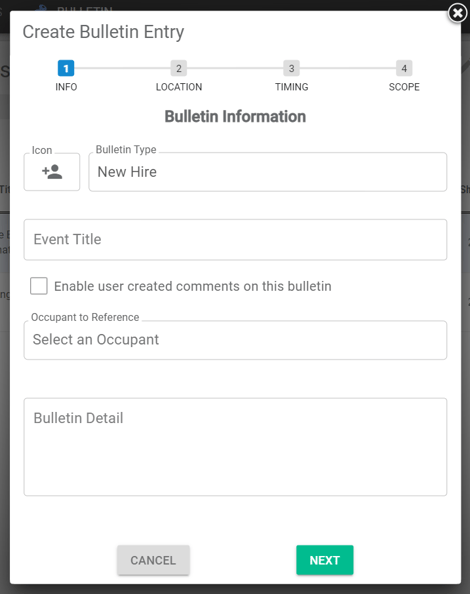Click the INFO step label
The image size is (470, 594).
click(x=66, y=87)
